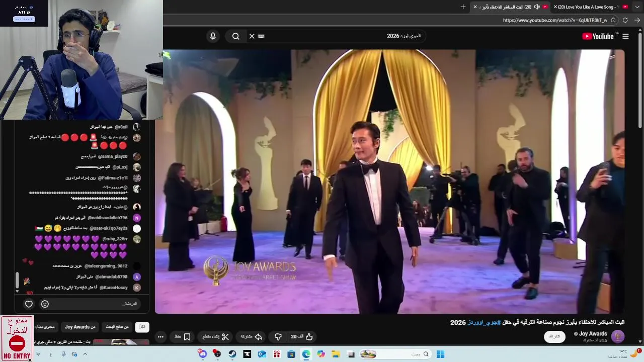
Task: Dislike the video with thumbs-down button
Action: [x=278, y=336]
